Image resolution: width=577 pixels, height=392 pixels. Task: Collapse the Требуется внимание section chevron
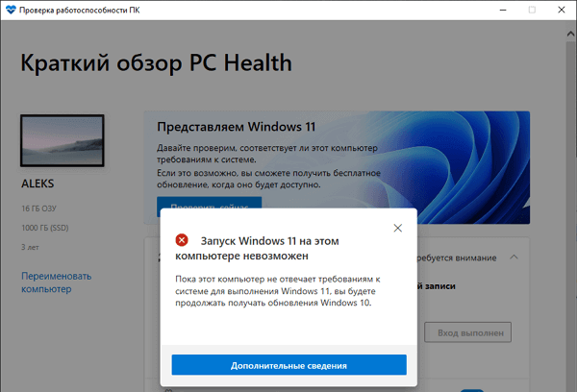click(514, 257)
